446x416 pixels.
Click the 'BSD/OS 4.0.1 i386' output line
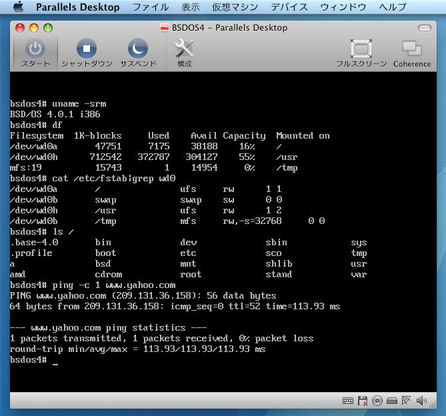[55, 114]
